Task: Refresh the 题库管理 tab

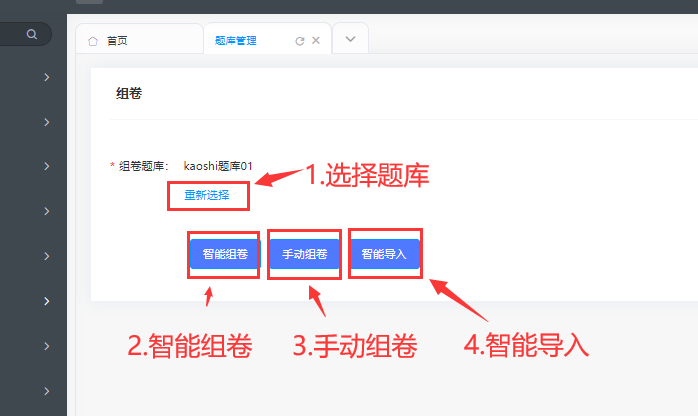Action: point(300,41)
